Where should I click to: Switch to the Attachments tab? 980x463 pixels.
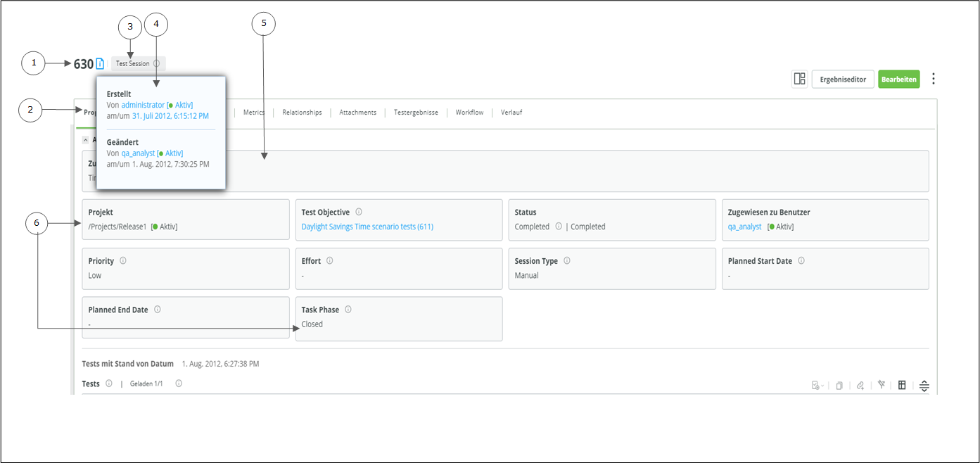[x=357, y=113]
